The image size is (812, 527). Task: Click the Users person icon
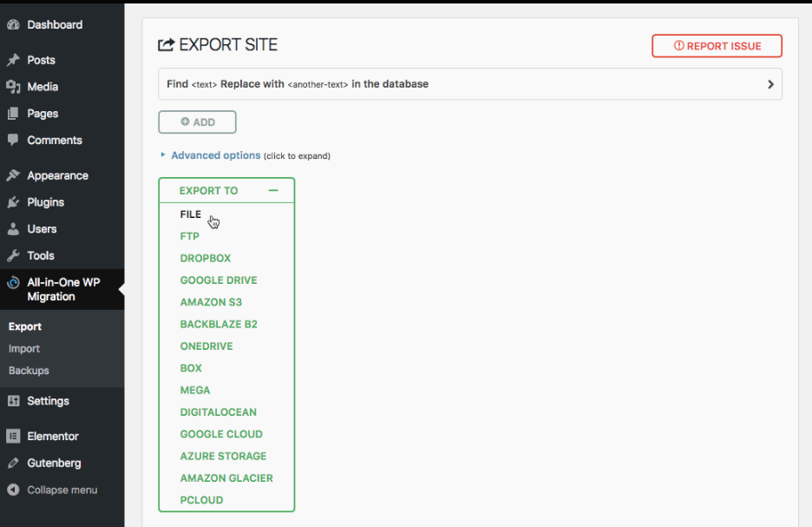pos(14,229)
